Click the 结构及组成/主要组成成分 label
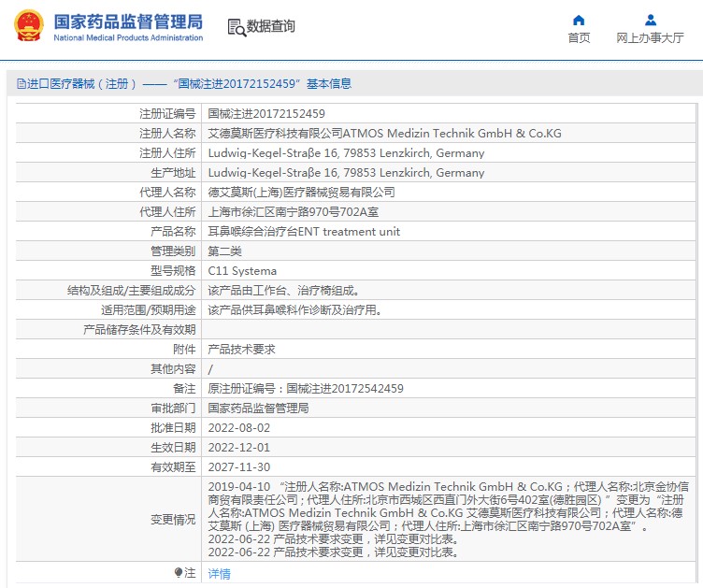Viewport: 703px width, 588px height. 132,291
